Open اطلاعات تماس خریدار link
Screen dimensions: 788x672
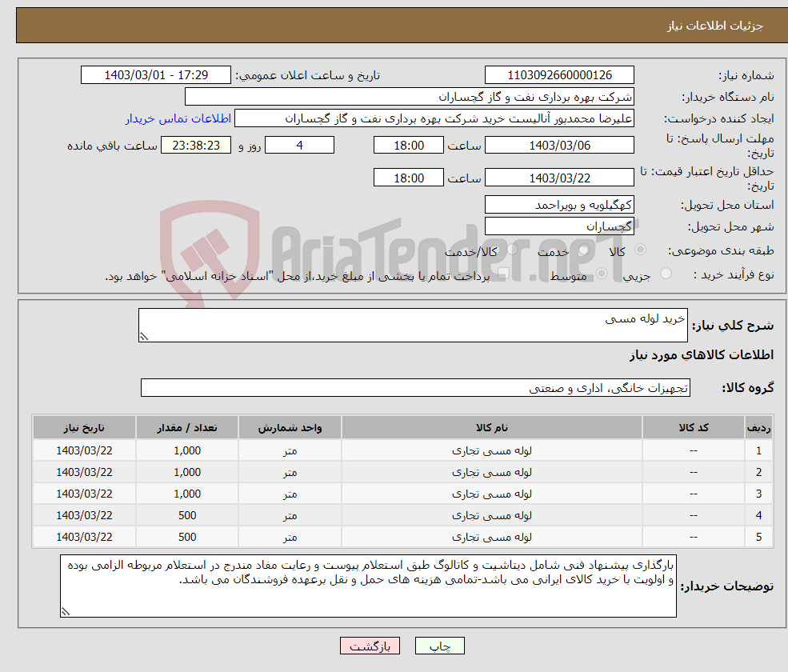178,118
